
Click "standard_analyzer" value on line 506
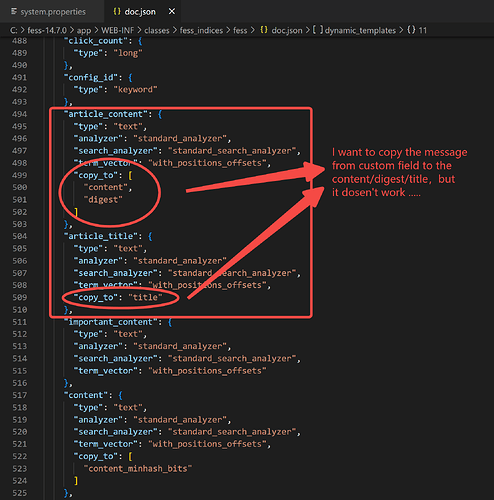pyautogui.click(x=180, y=261)
